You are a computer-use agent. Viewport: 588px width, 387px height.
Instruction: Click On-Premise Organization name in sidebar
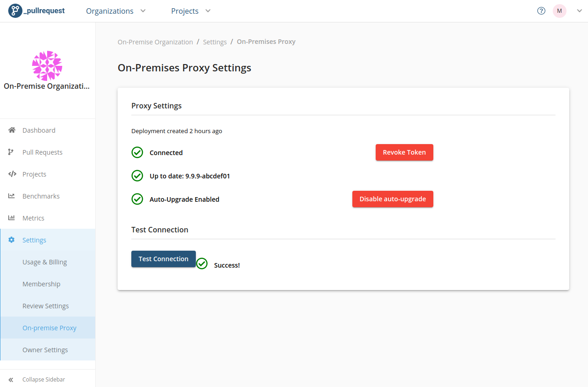(47, 86)
